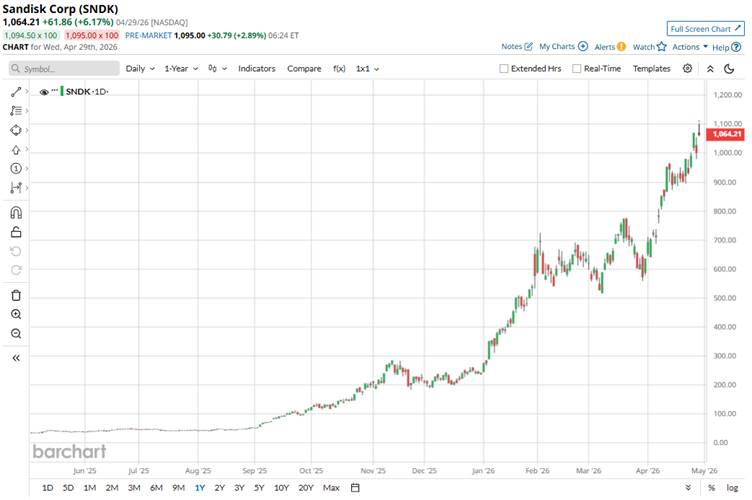
Task: Enable the Extended Hrs checkbox
Action: point(504,69)
